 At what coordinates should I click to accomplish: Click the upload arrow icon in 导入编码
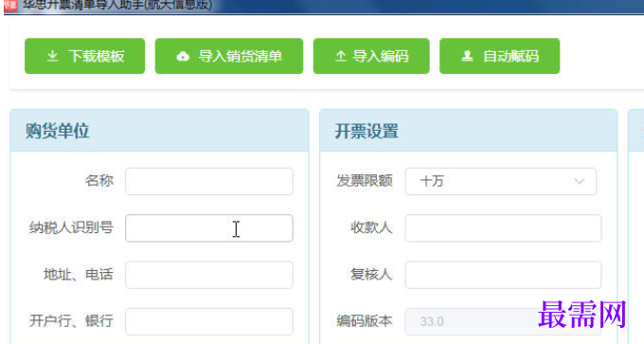[x=341, y=56]
